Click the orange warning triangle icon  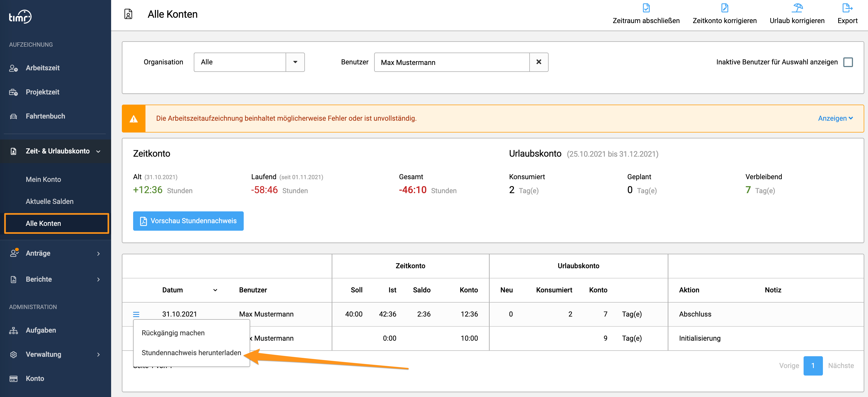pos(134,119)
